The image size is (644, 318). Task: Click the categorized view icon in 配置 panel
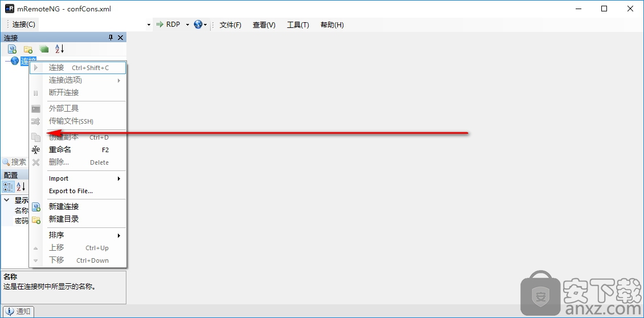pyautogui.click(x=8, y=187)
